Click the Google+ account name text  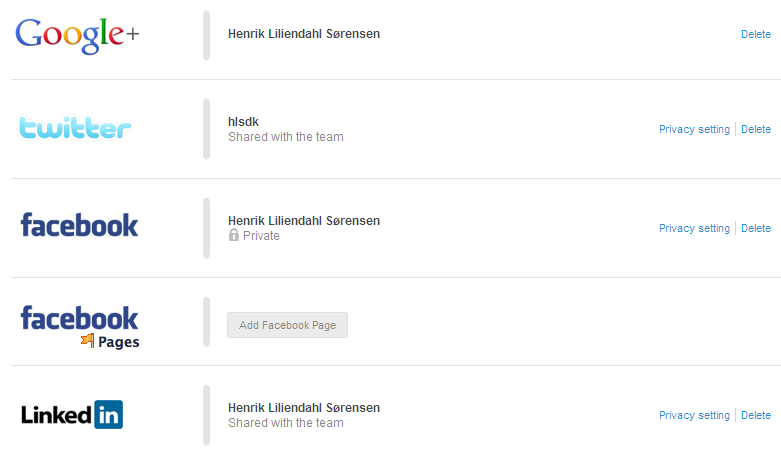304,34
